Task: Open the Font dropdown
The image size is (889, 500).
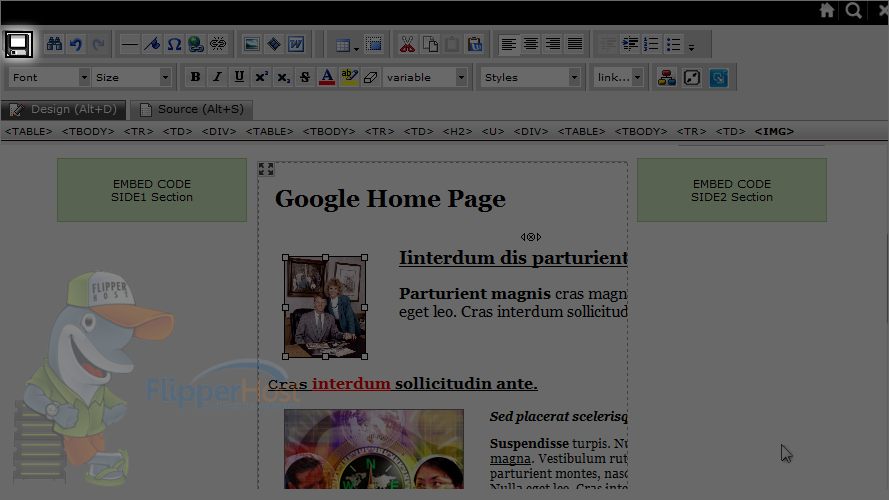Action: [49, 77]
